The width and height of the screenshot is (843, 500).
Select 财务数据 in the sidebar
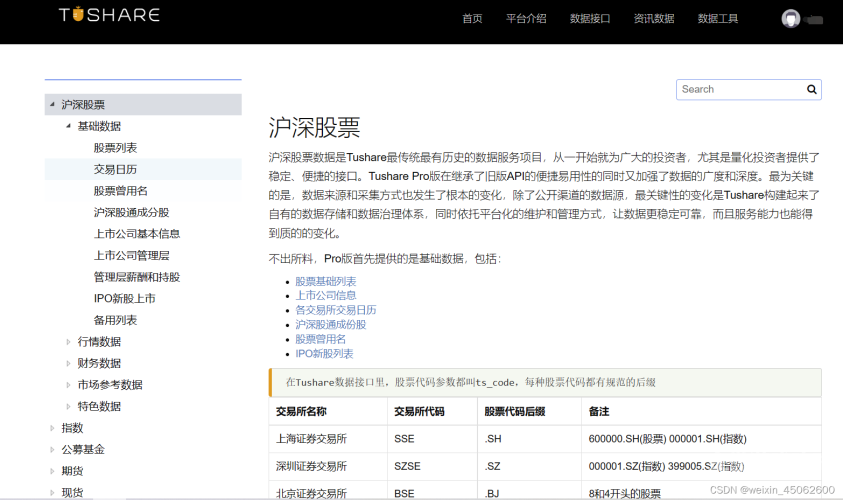tap(99, 363)
